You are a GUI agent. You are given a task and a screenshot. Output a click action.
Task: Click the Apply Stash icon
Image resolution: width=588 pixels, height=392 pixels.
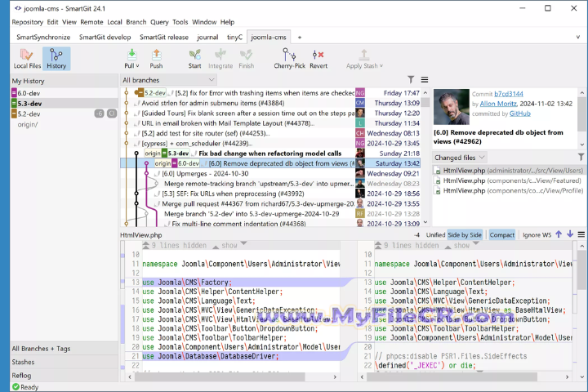tap(363, 55)
